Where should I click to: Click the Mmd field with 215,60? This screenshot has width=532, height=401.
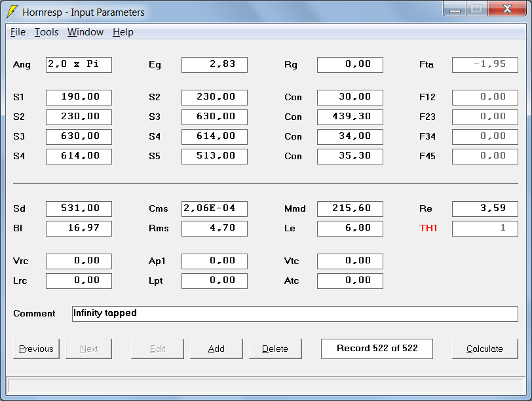[350, 209]
